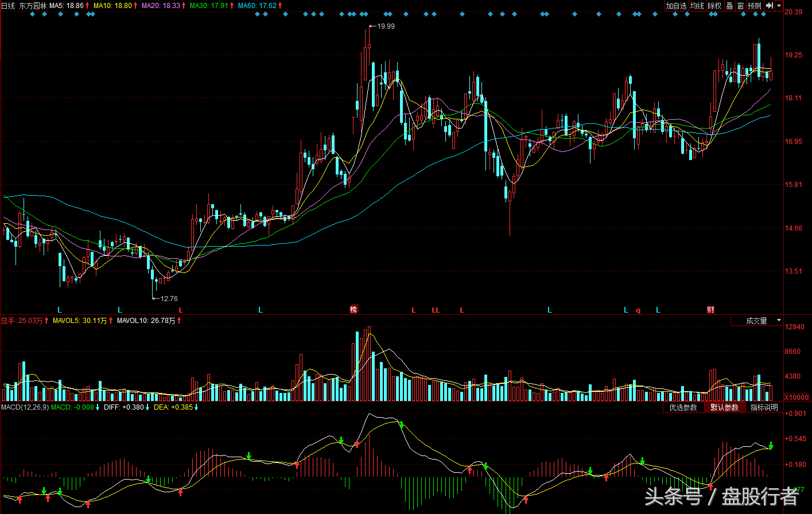Click the red LL double marker
The height and width of the screenshot is (514, 812).
(x=436, y=310)
